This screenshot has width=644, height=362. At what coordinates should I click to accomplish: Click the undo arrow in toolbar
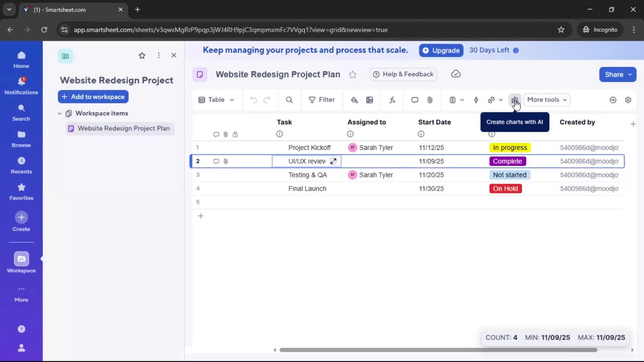(x=253, y=100)
